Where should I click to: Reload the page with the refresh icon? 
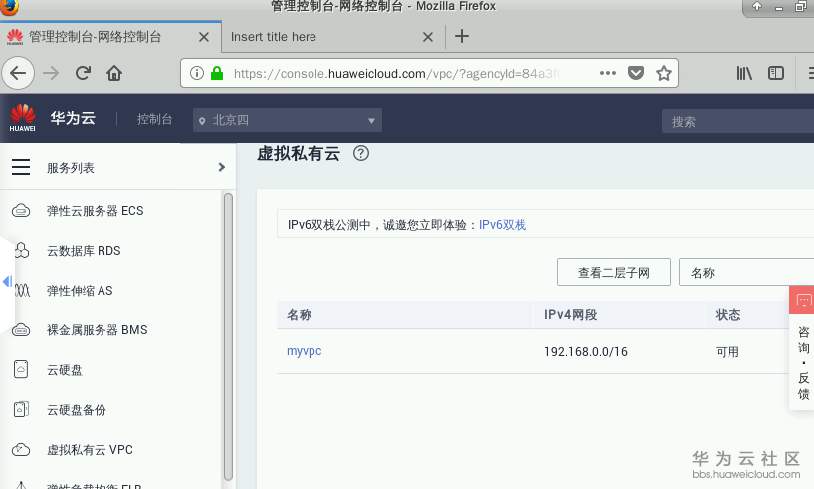(x=83, y=73)
